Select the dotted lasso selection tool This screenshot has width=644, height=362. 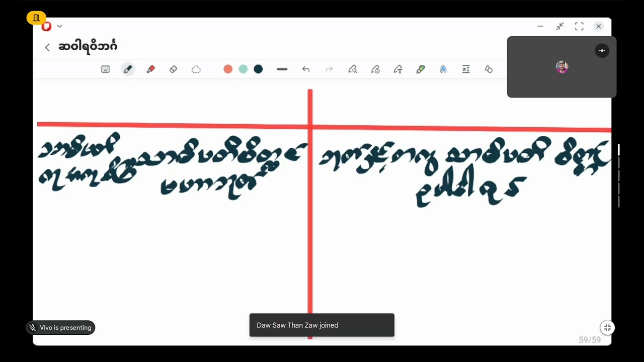click(x=196, y=69)
